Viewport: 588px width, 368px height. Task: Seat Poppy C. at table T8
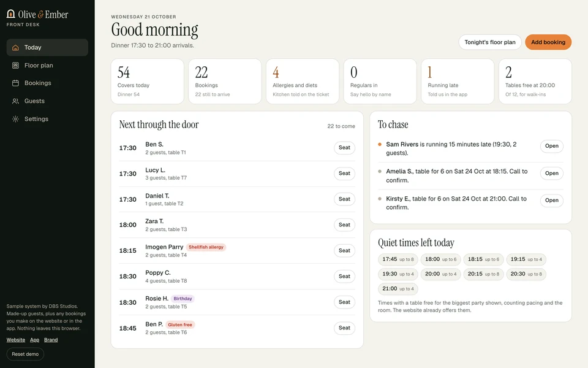[x=344, y=277]
